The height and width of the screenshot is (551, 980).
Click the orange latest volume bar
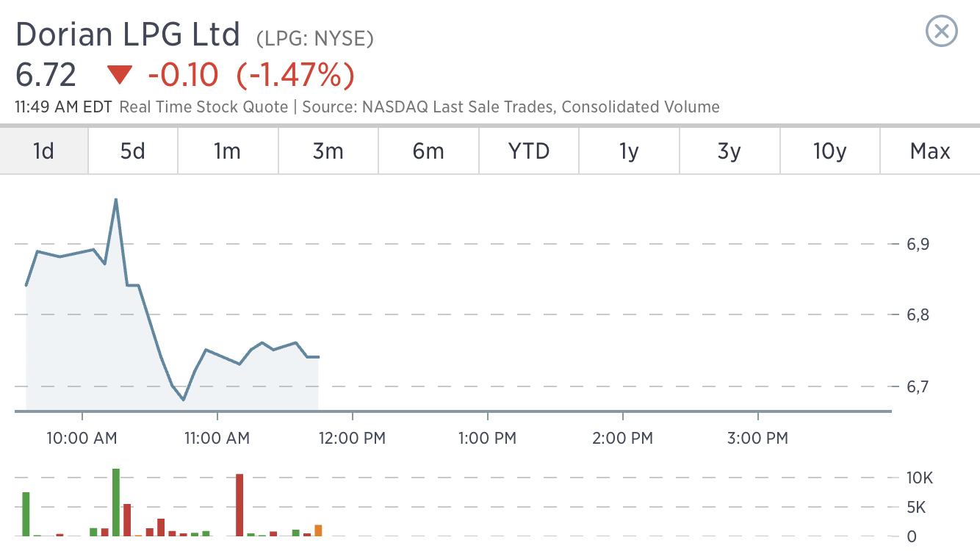pos(318,530)
